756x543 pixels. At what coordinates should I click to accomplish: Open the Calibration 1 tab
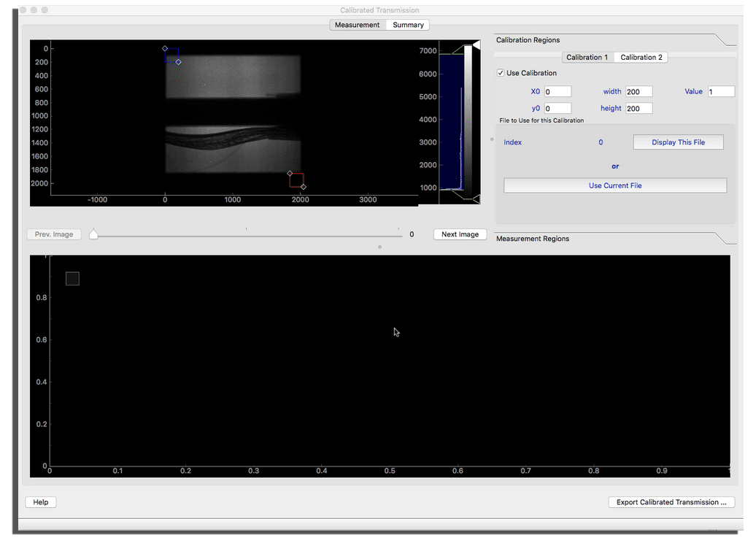(587, 57)
